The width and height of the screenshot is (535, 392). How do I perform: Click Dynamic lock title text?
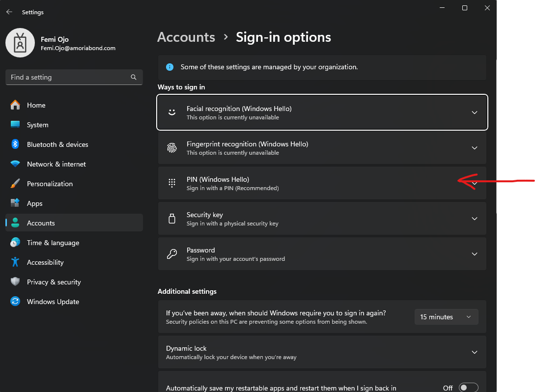(186, 348)
